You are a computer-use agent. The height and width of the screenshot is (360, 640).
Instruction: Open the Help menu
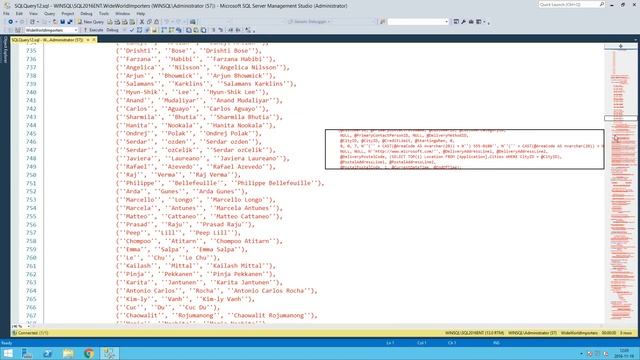click(141, 13)
